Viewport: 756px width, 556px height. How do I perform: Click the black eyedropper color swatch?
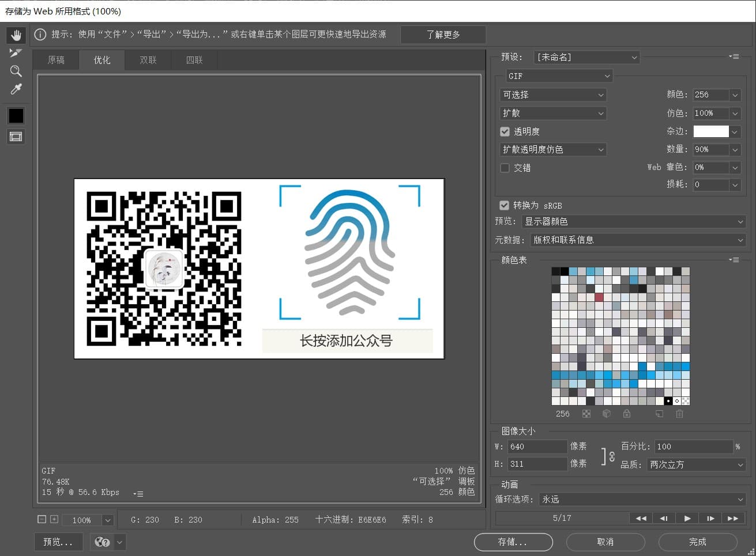coord(16,116)
